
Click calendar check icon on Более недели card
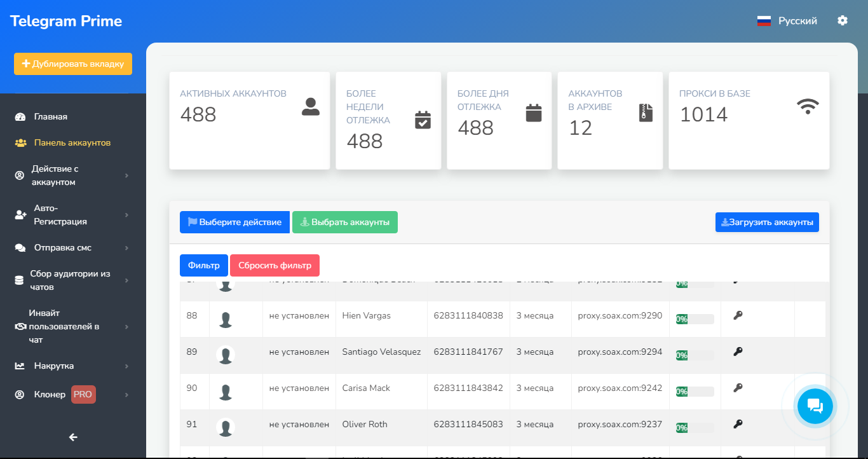coord(423,120)
